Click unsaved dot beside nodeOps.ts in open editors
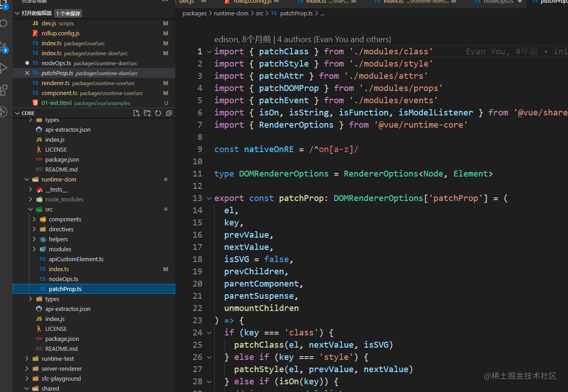The width and height of the screenshot is (568, 392). coord(27,63)
